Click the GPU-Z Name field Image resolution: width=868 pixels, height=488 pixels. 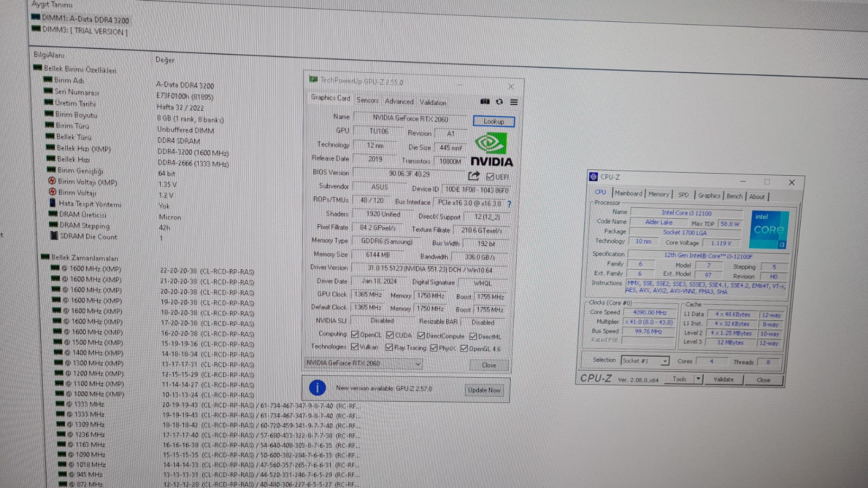(410, 118)
